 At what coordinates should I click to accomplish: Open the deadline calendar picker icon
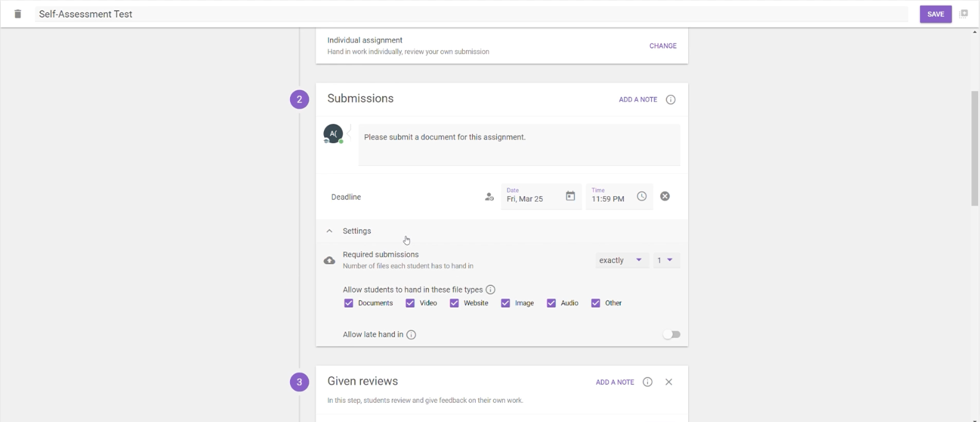570,196
